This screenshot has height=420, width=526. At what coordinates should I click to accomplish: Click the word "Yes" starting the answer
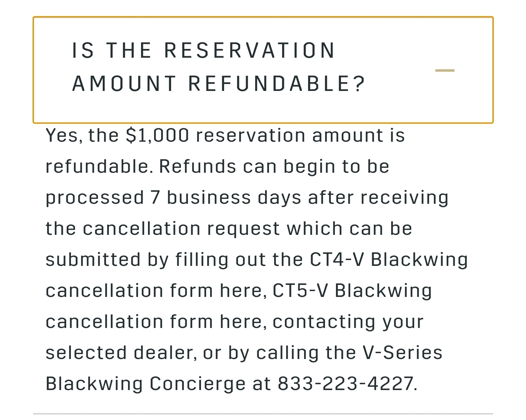pyautogui.click(x=61, y=135)
